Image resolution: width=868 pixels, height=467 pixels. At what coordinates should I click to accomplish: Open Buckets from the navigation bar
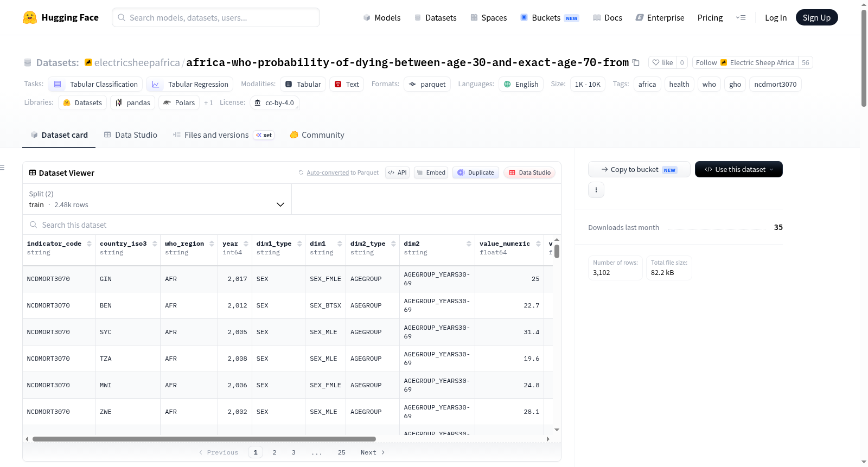tap(550, 18)
